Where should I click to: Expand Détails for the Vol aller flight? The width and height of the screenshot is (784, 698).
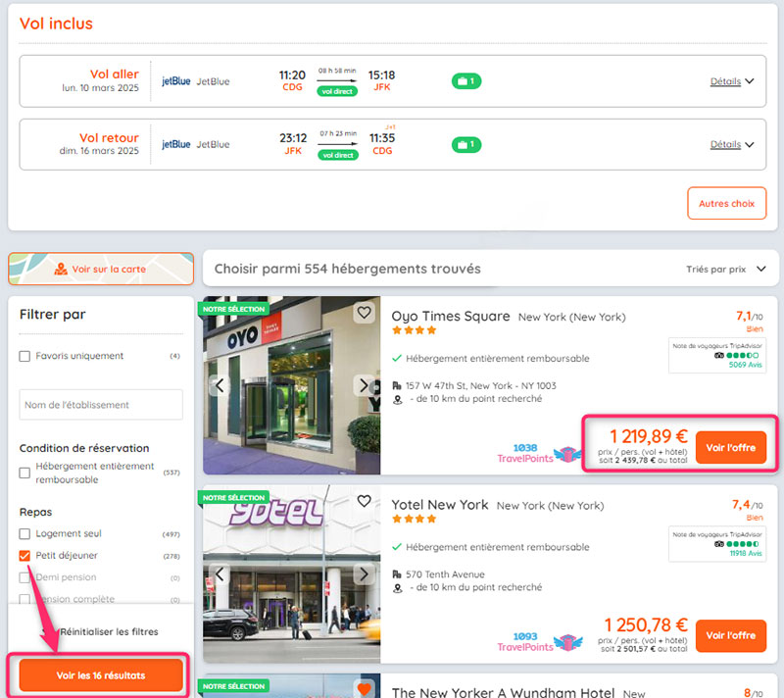(731, 81)
